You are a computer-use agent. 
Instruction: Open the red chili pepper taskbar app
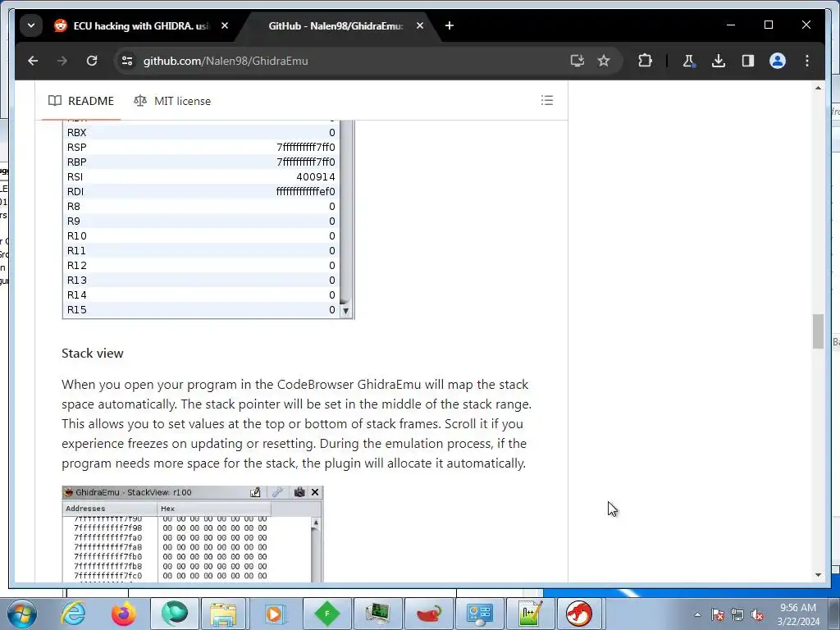tap(429, 614)
